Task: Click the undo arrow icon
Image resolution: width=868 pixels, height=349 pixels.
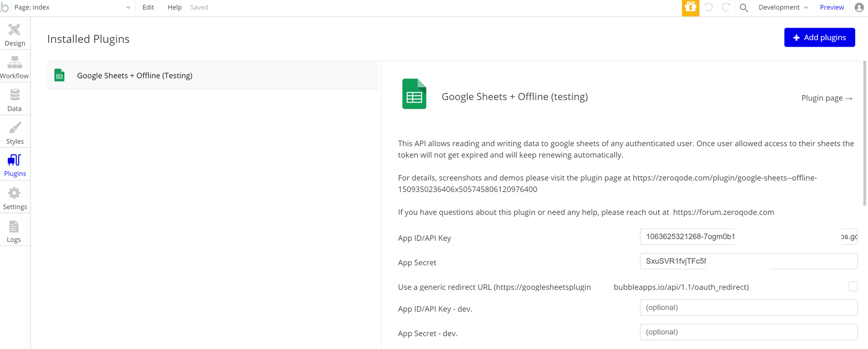Action: pyautogui.click(x=709, y=7)
